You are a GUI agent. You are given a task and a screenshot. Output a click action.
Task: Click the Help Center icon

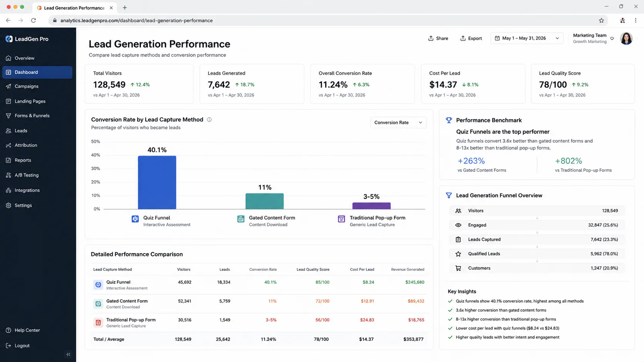pyautogui.click(x=8, y=330)
